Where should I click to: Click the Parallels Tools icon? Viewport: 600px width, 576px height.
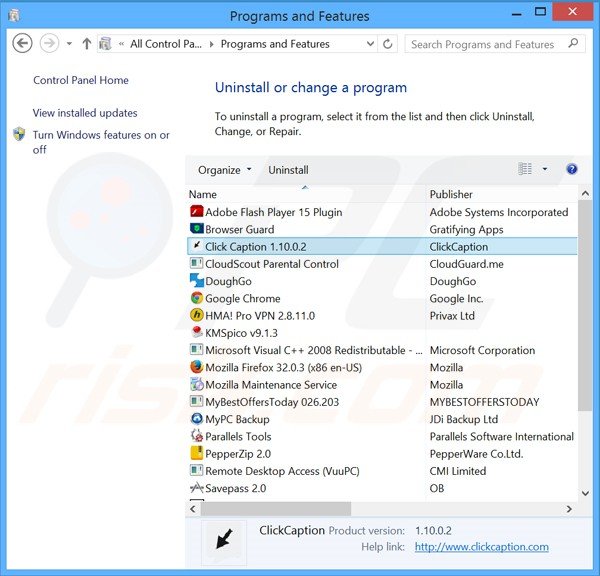click(196, 436)
